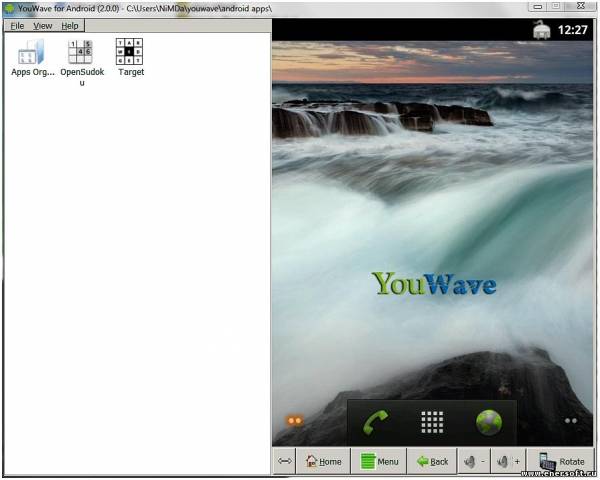Click the 12:27 clock in status bar
Image resolution: width=600 pixels, height=480 pixels.
click(572, 30)
